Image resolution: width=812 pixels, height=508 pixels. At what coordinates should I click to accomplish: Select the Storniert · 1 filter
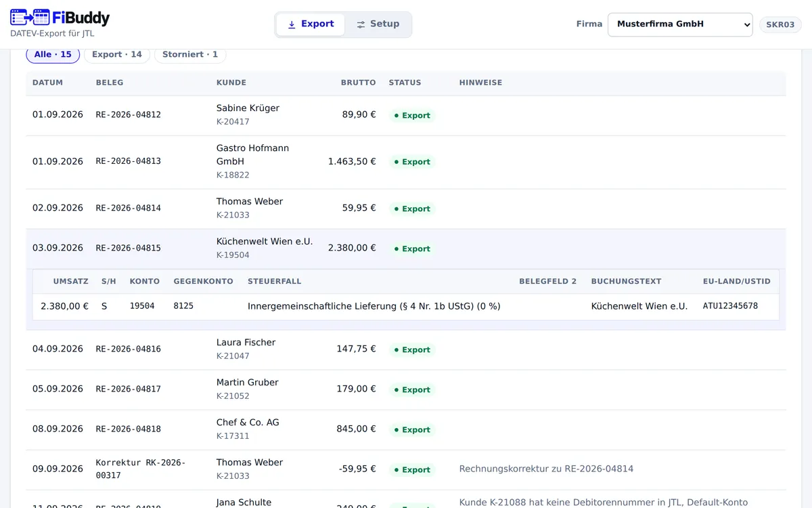pyautogui.click(x=190, y=54)
